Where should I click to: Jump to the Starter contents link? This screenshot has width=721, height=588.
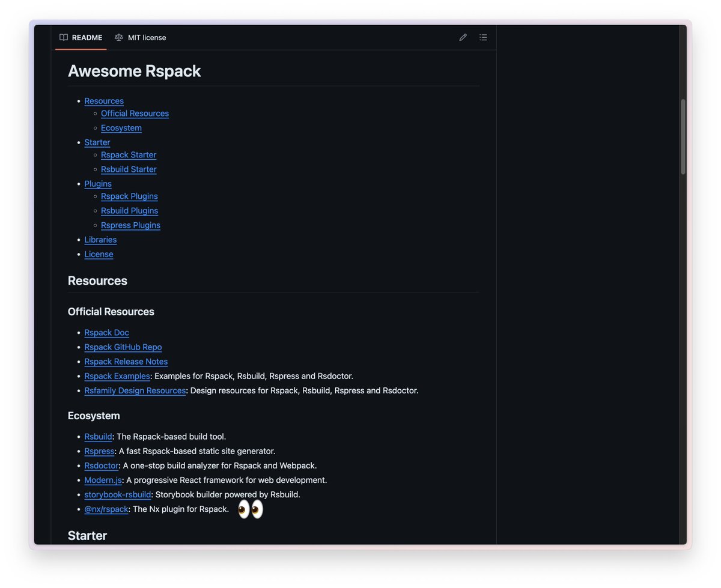point(97,142)
